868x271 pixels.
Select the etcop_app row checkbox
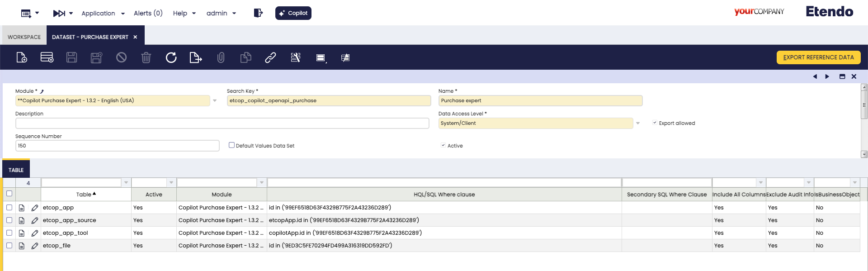9,207
